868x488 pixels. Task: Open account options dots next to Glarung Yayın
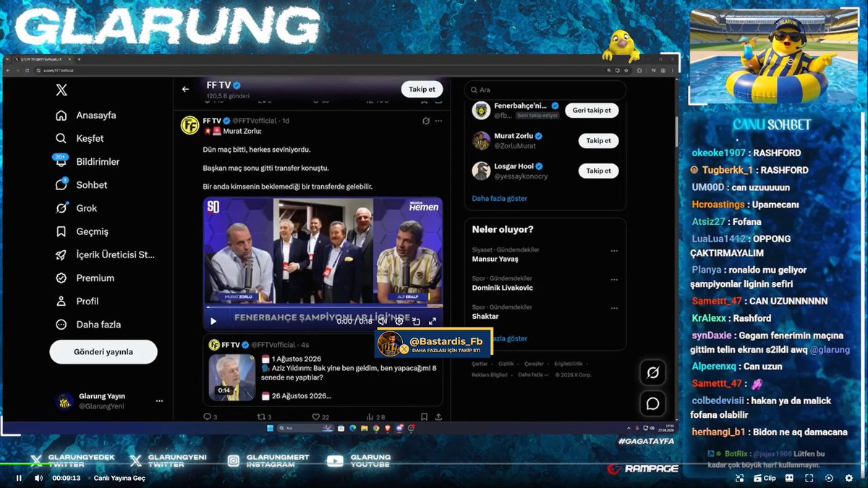[159, 401]
